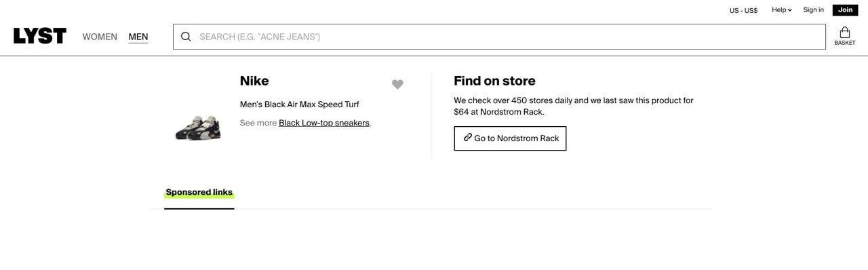Select the MEN menu item

point(138,37)
